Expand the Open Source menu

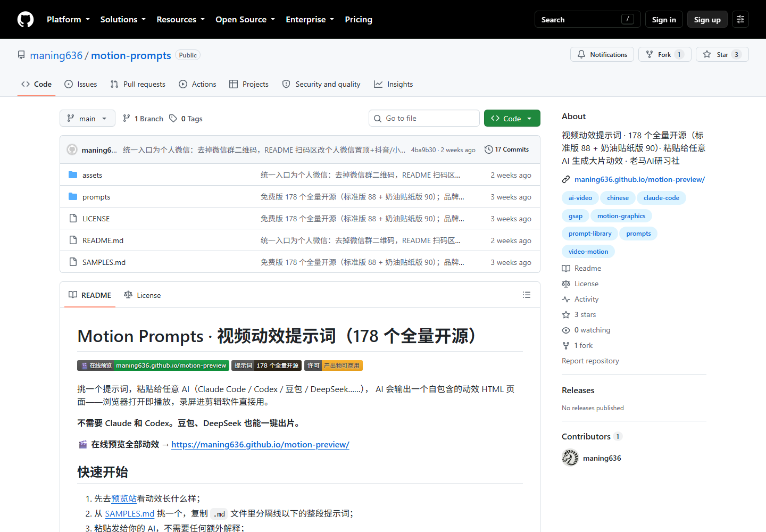click(245, 20)
